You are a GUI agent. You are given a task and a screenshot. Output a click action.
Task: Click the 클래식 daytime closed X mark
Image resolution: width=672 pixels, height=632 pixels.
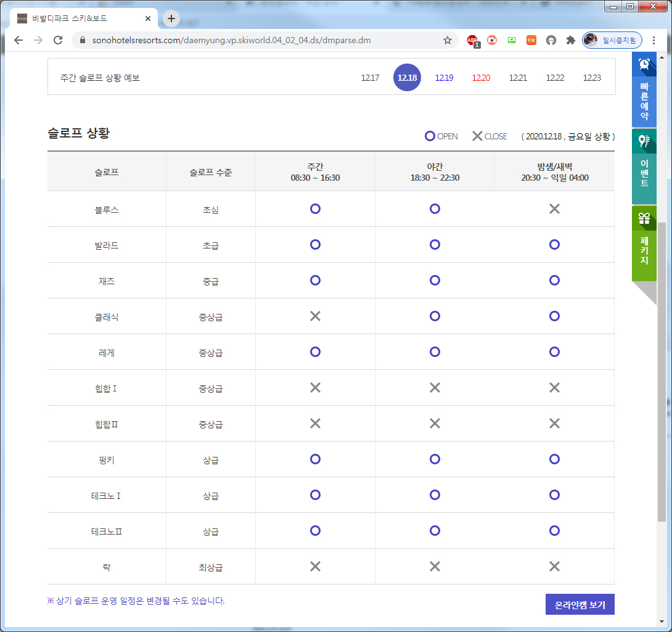coord(316,316)
